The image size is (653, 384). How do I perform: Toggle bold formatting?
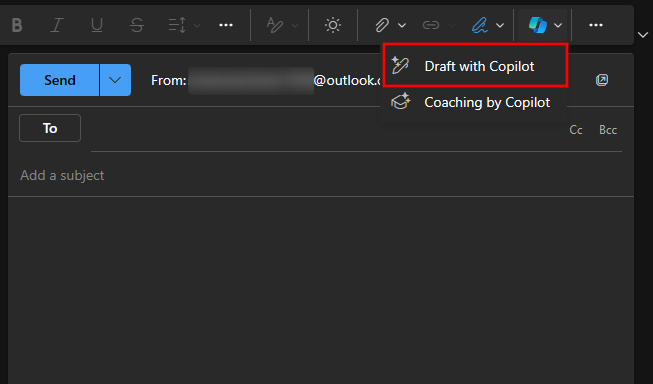tap(17, 25)
